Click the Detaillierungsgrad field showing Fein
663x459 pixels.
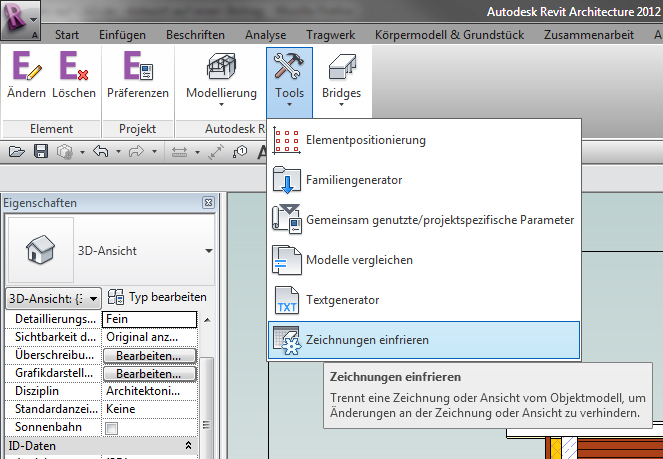[149, 319]
